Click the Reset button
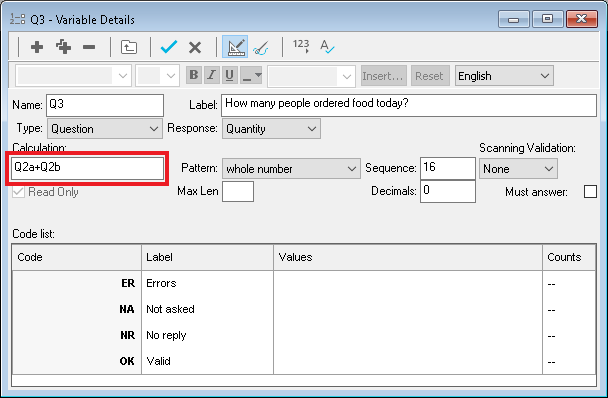This screenshot has height=398, width=608. click(430, 76)
